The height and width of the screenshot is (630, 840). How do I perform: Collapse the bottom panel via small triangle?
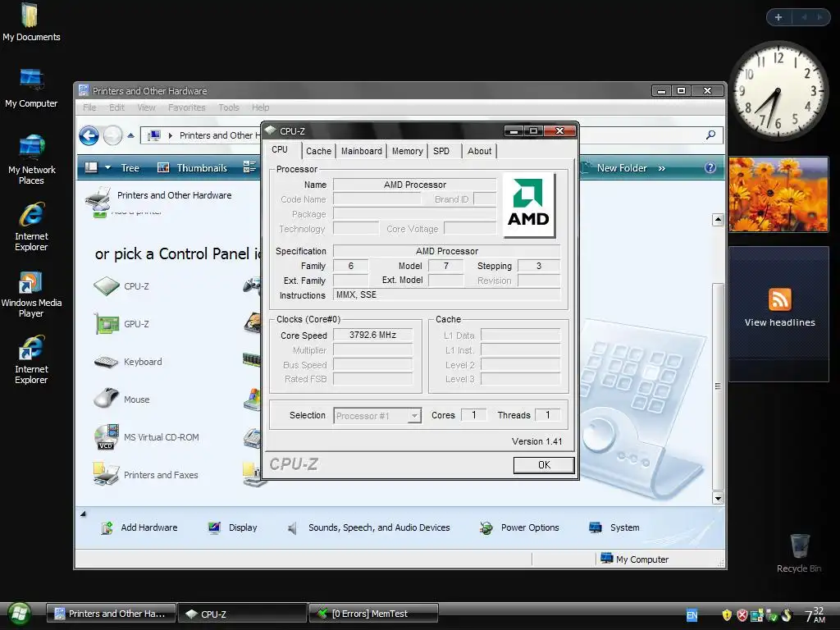tap(83, 514)
